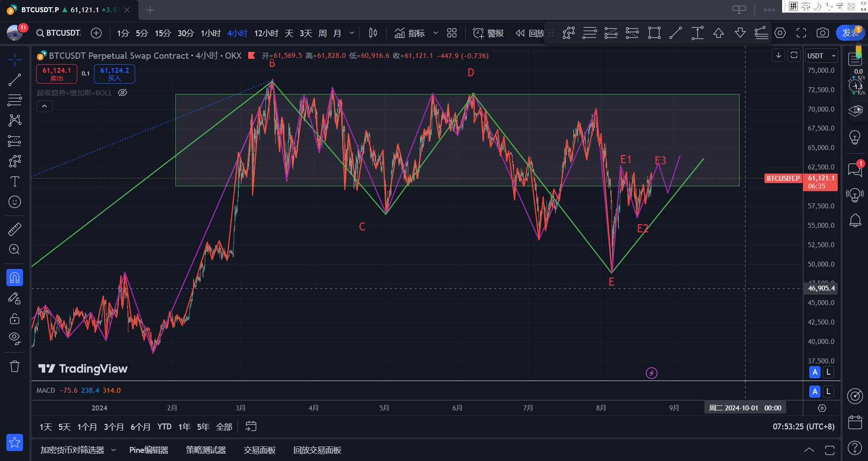Toggle indicator legend visibility eye

[122, 93]
